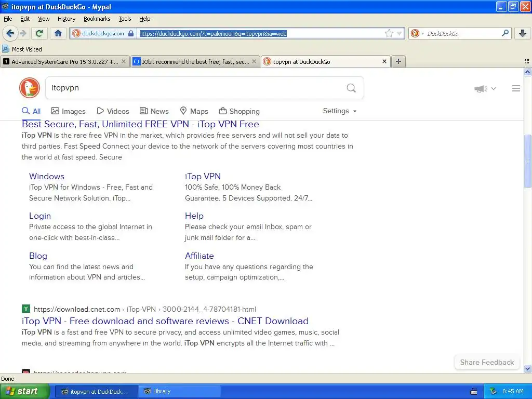Open the URL history dropdown arrow
The width and height of the screenshot is (532, 399).
[x=400, y=33]
